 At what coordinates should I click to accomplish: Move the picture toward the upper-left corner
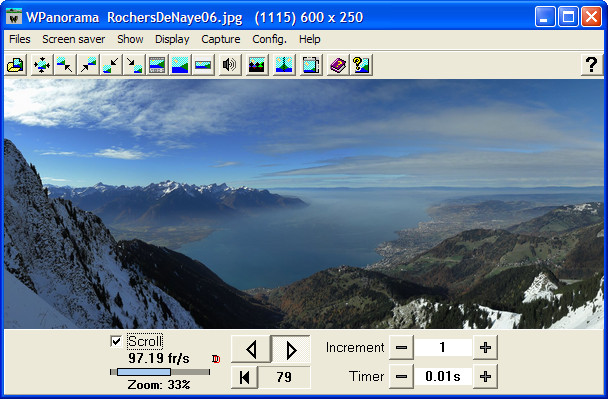click(64, 65)
